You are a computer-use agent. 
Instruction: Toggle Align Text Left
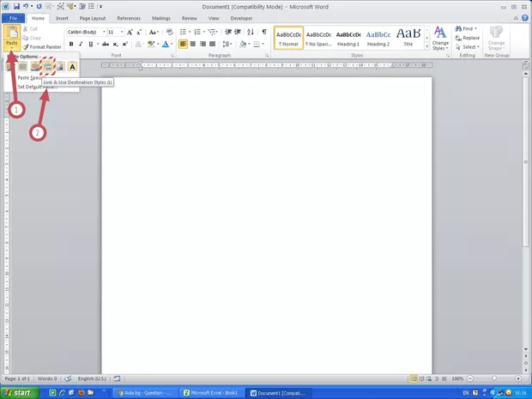(184, 44)
